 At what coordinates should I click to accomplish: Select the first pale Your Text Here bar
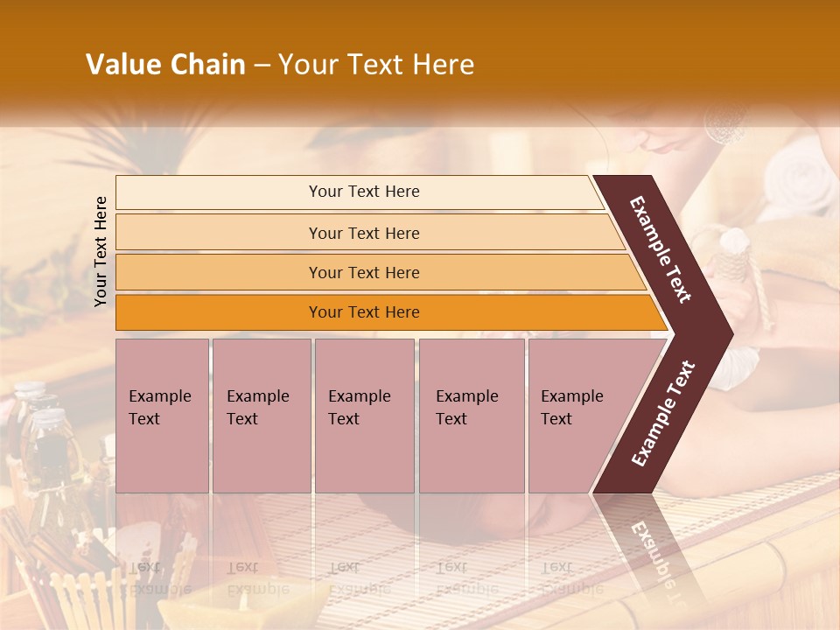coord(360,192)
